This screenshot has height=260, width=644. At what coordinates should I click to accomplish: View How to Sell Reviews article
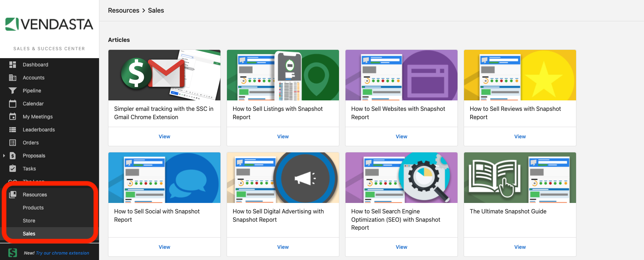tap(520, 136)
